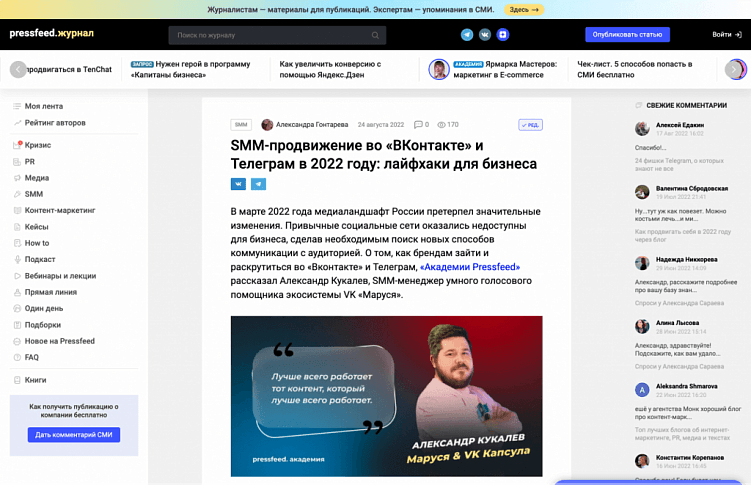The image size is (751, 485).
Task: Click Aleksandra Shmarova's avatar
Action: 642,390
